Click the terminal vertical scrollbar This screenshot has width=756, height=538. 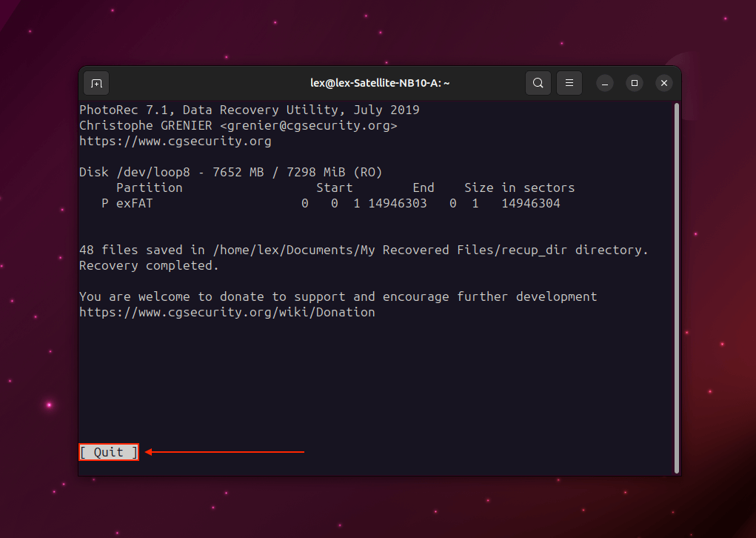click(677, 288)
